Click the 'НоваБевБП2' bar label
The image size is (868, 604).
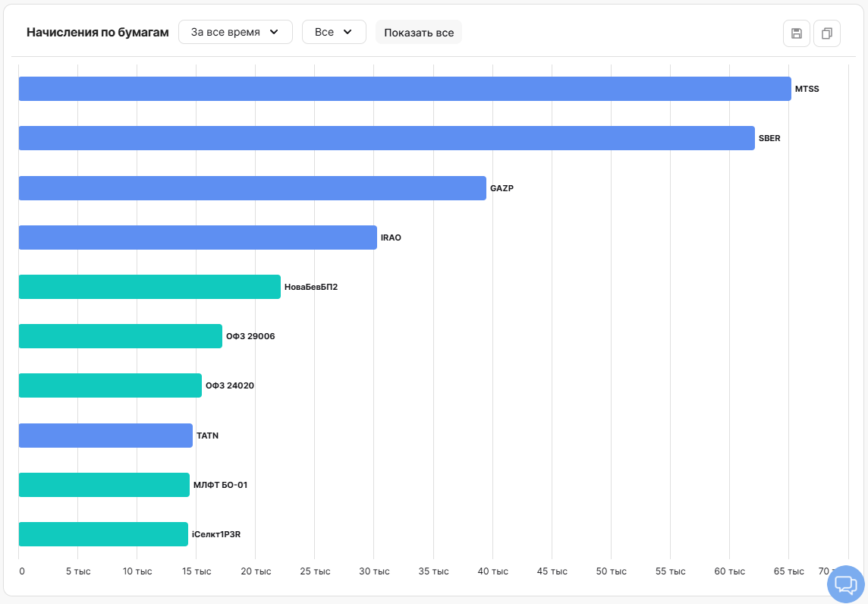click(311, 287)
